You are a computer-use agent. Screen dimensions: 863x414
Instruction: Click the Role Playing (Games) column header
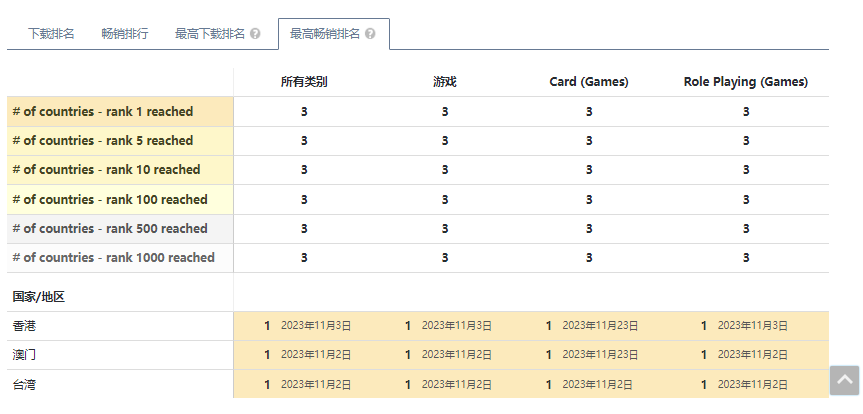coord(746,82)
